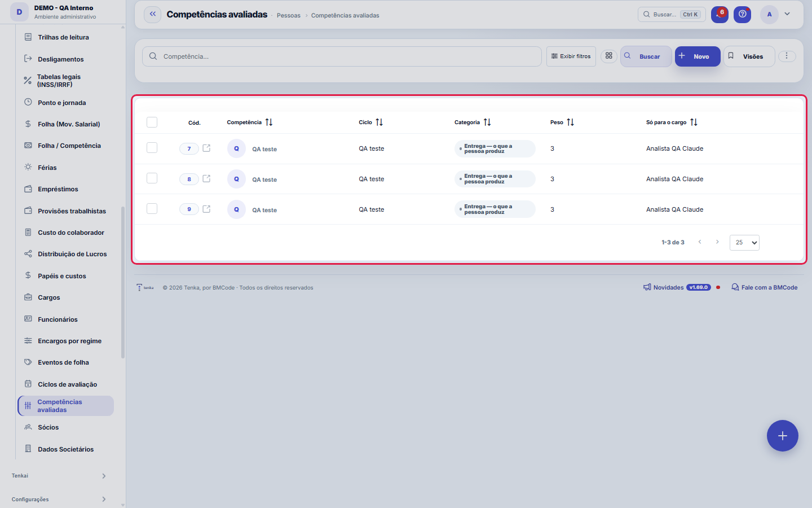This screenshot has width=812, height=508.
Task: Open external link icon for code 8
Action: pyautogui.click(x=206, y=179)
